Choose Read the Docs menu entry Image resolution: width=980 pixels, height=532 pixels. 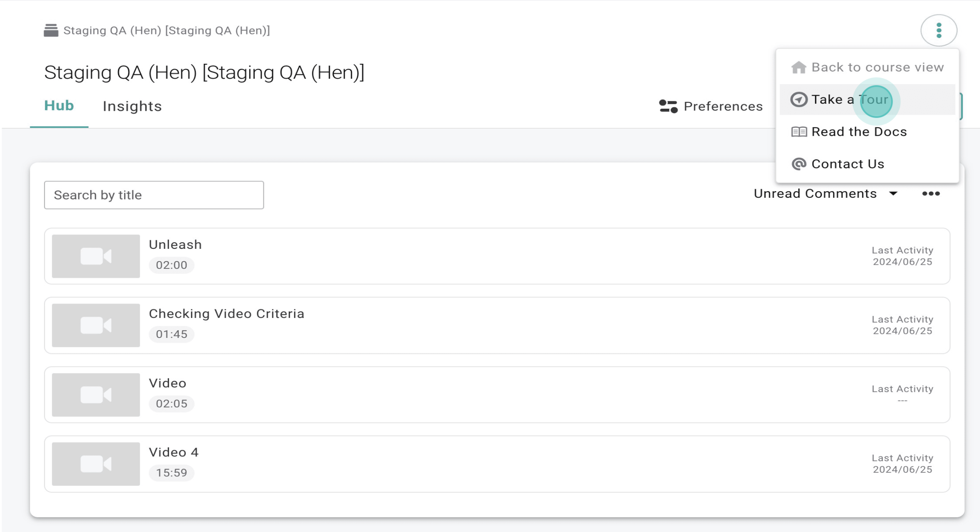(859, 132)
